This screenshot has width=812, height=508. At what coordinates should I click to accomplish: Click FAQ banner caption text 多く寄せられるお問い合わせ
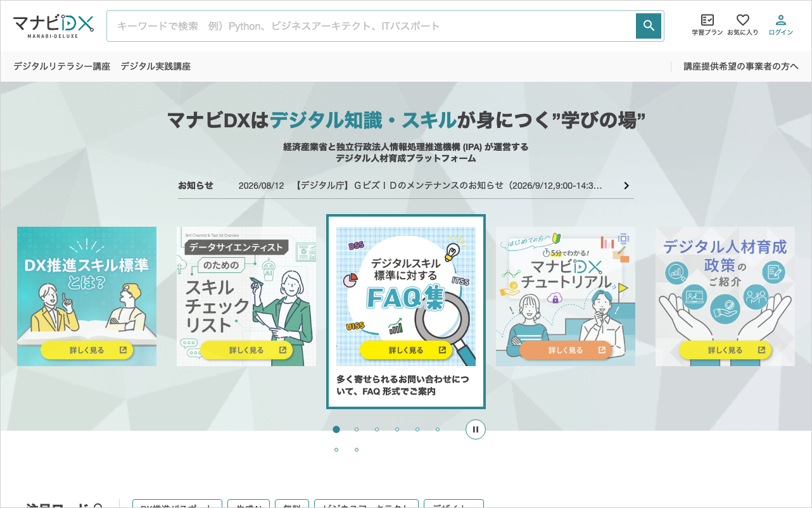click(x=403, y=385)
